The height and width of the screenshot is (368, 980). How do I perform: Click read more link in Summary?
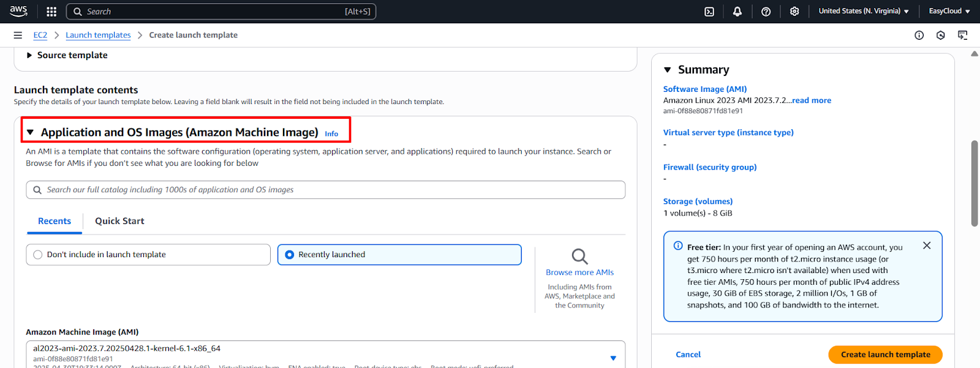[x=812, y=100]
